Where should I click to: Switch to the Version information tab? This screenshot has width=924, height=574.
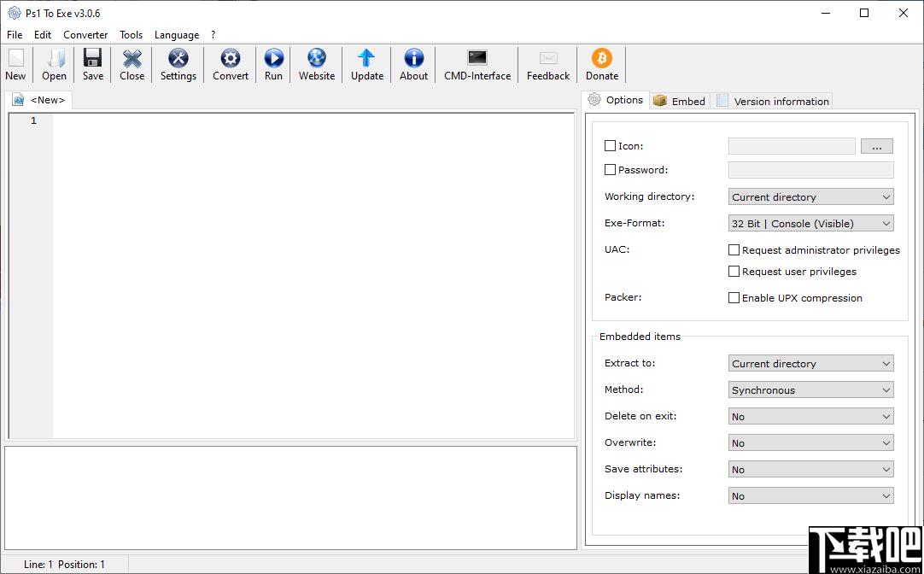771,102
